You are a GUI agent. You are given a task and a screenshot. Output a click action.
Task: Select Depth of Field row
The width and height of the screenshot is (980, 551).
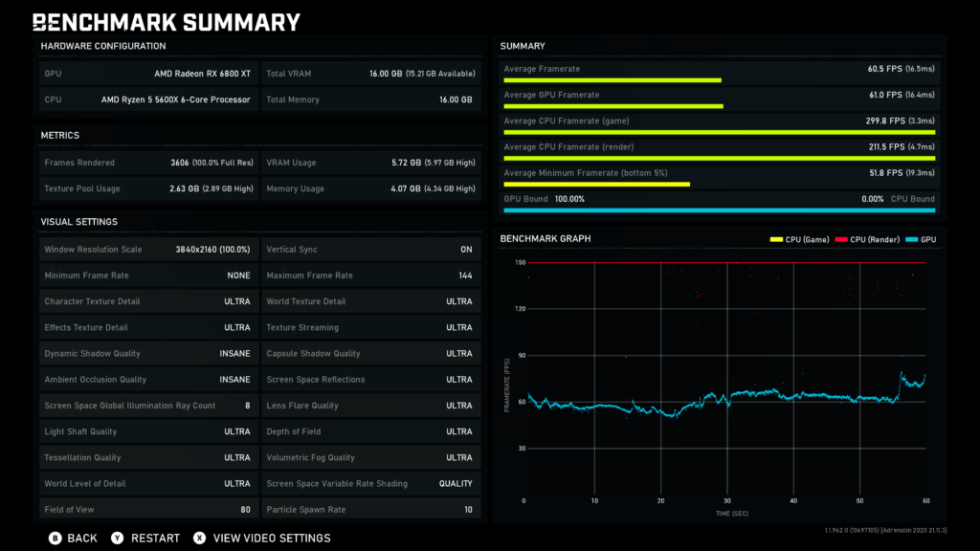(371, 431)
